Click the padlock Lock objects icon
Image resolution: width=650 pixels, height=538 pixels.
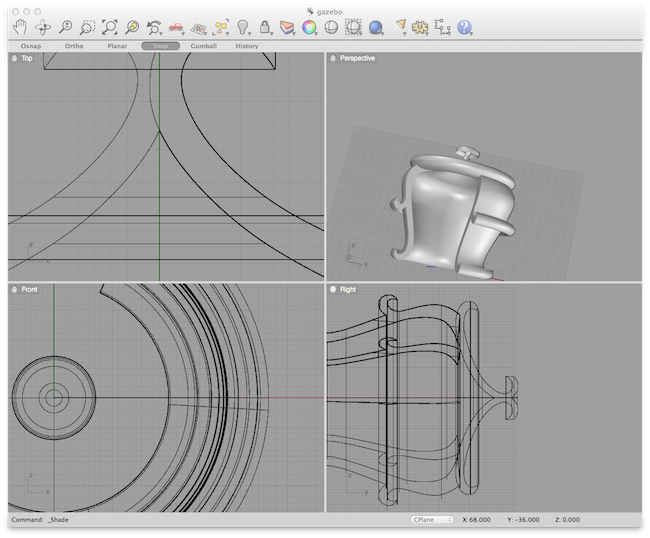264,27
